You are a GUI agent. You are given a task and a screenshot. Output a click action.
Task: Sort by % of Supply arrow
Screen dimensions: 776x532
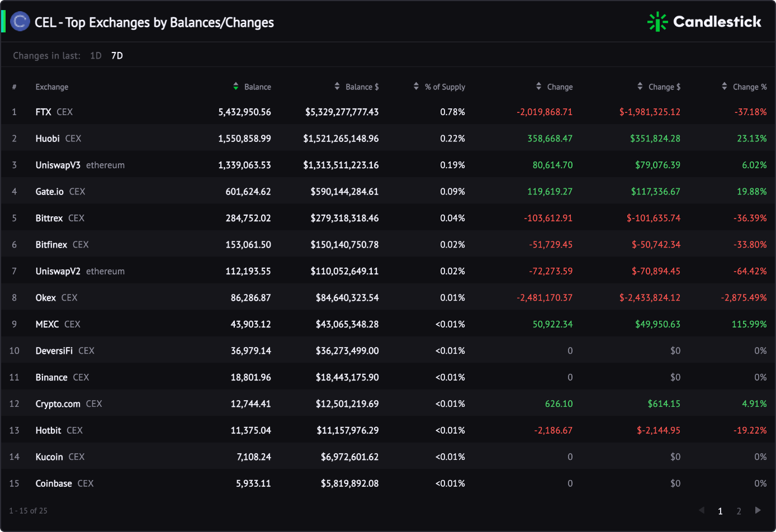416,87
